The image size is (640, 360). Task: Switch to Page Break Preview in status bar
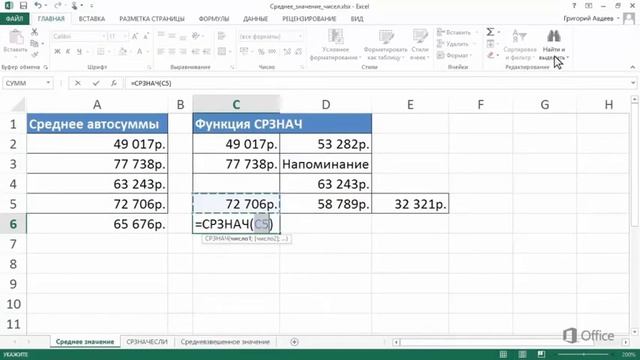point(542,354)
